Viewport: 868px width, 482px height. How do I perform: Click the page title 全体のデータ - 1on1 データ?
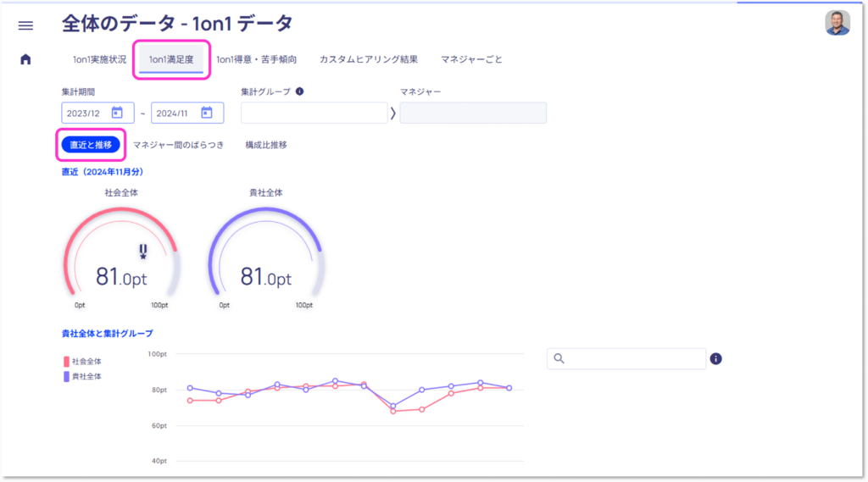177,24
